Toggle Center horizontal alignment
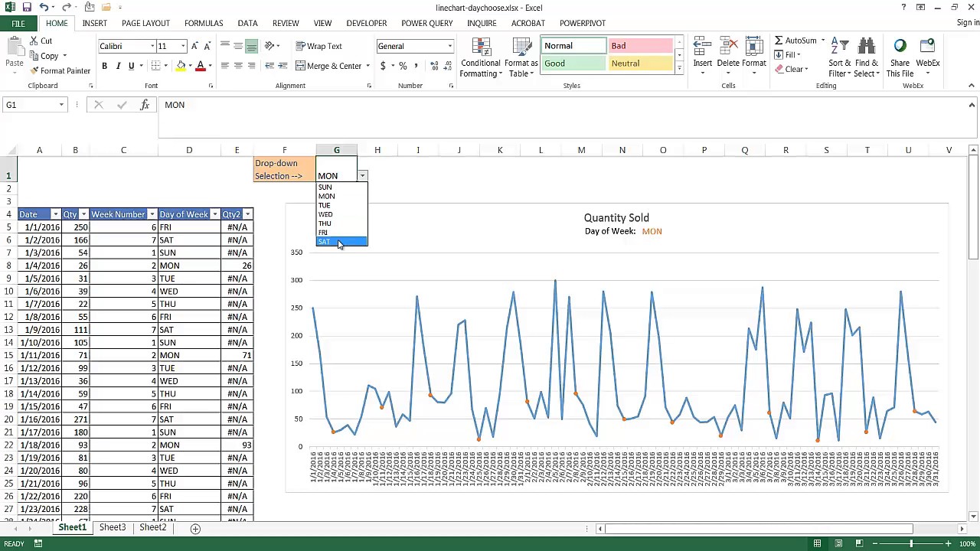This screenshot has width=980, height=551. (238, 66)
